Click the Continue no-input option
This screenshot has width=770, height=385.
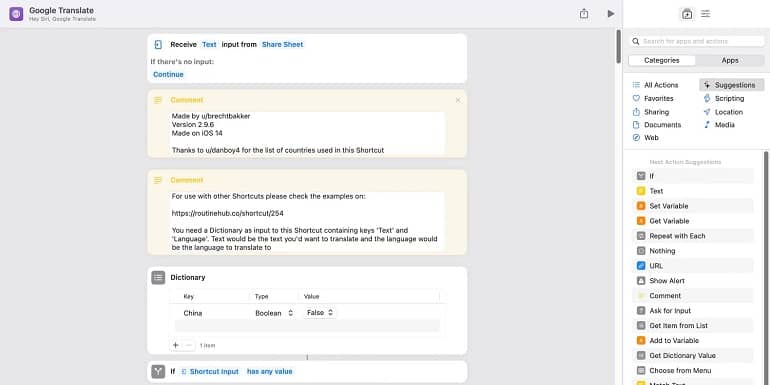click(x=168, y=75)
